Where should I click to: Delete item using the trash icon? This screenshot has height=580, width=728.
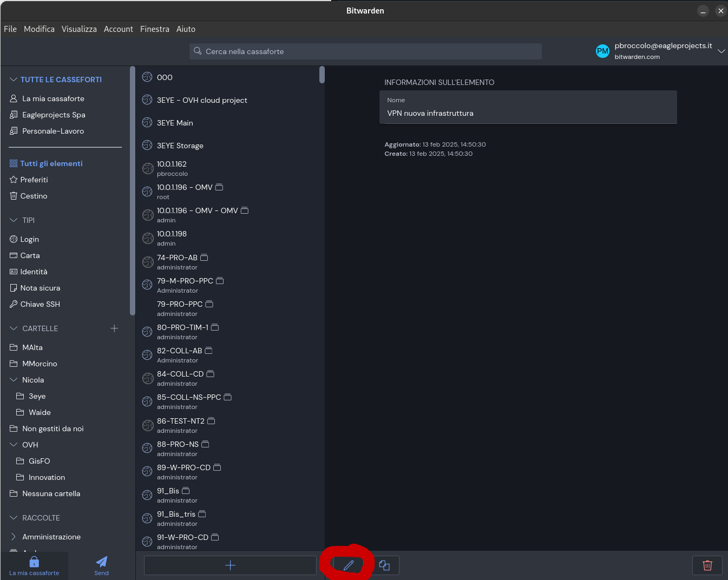coord(707,565)
